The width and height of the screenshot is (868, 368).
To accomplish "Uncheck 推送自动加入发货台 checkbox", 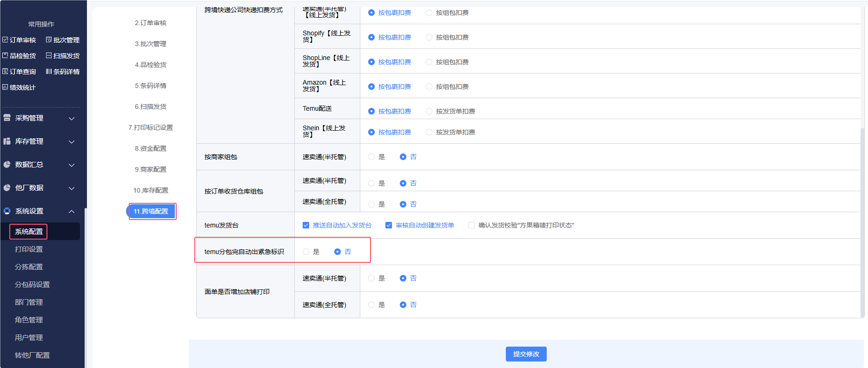I will click(306, 225).
